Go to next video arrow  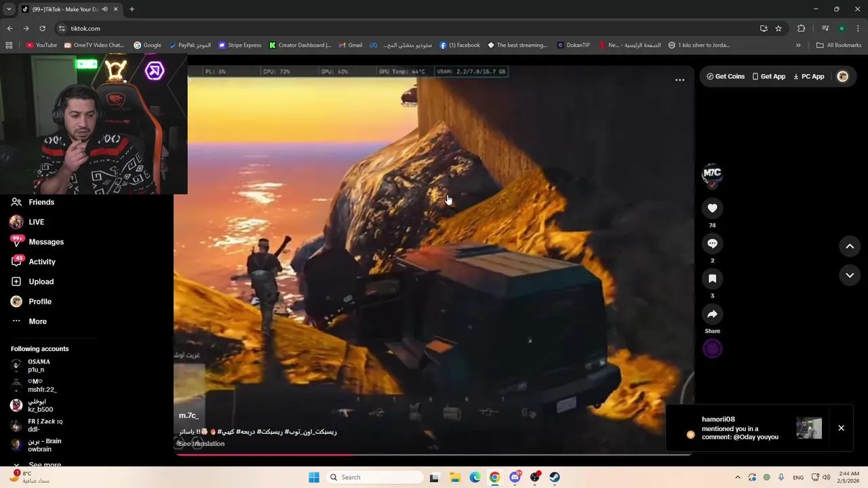point(850,275)
